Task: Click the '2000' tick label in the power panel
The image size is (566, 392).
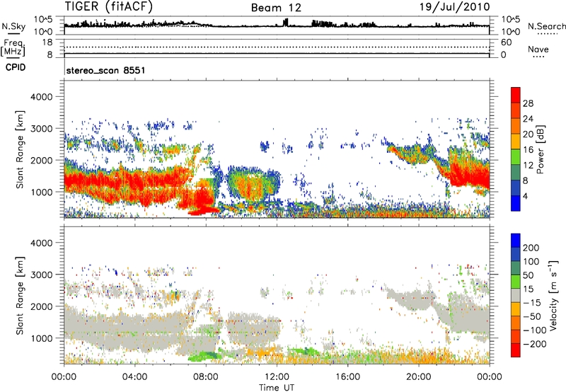Action: pos(41,160)
